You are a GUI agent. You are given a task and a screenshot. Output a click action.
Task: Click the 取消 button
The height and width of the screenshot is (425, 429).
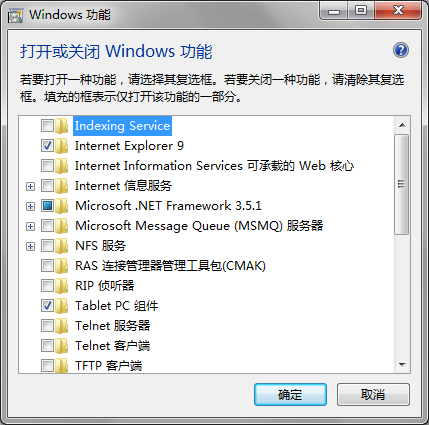click(x=373, y=394)
